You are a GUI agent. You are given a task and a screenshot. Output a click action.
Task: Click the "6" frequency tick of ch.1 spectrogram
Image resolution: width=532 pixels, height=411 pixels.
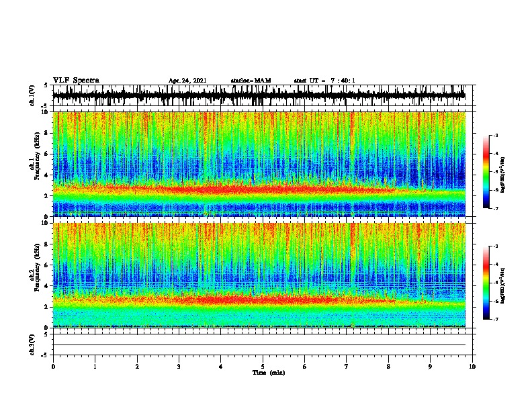pyautogui.click(x=48, y=154)
